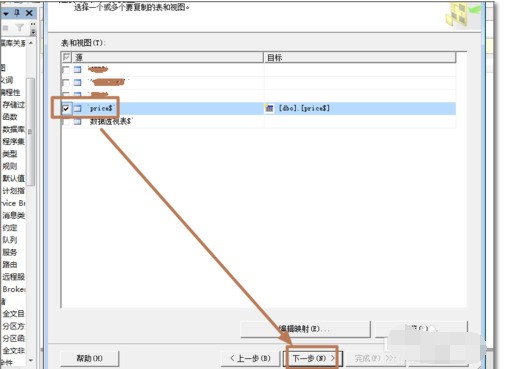505x369 pixels.
Task: Tick the checkbox of the second redacted table row
Action: [x=66, y=82]
